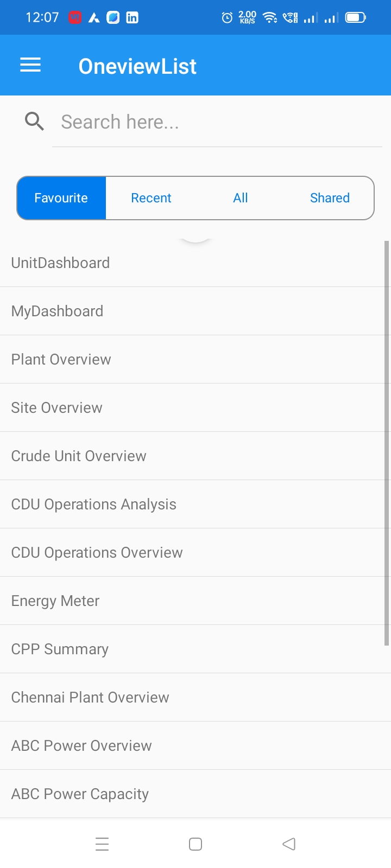The height and width of the screenshot is (868, 391).
Task: Switch to the Recent tab
Action: coord(151,198)
